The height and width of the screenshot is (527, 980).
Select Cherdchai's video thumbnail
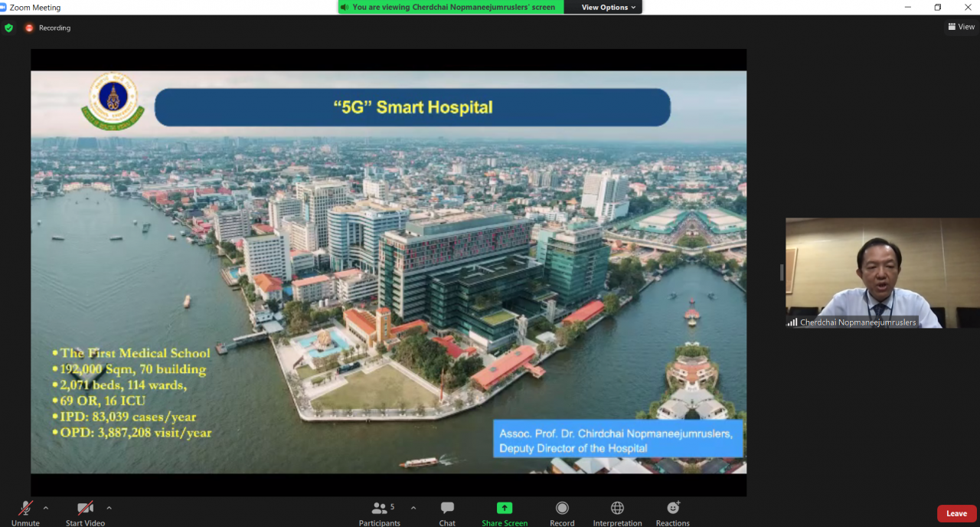(862, 273)
